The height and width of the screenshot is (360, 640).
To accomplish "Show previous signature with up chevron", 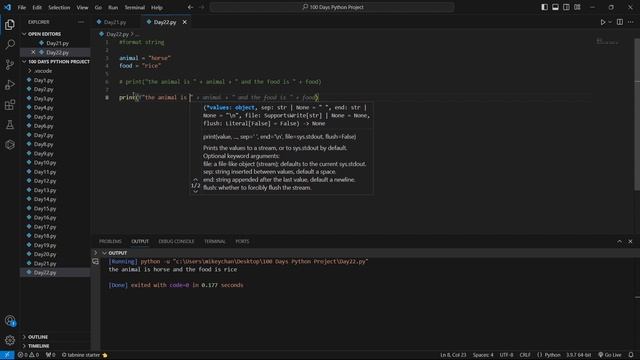I will tap(196, 180).
